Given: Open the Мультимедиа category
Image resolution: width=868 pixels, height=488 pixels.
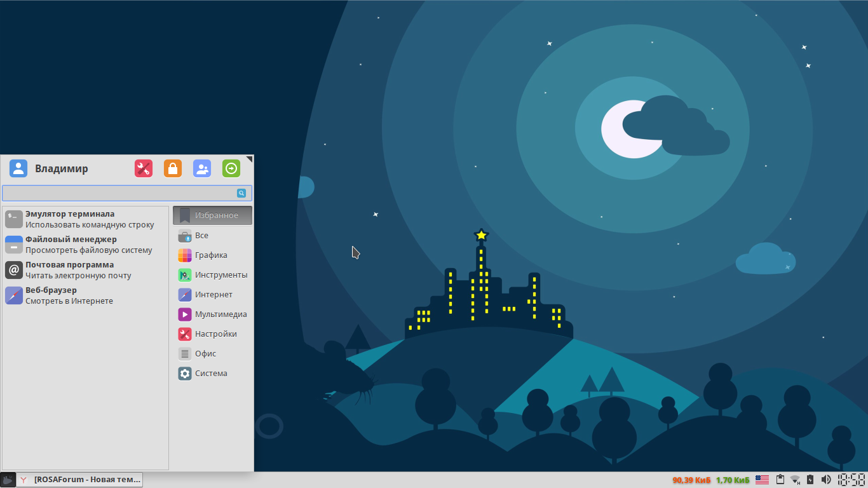Looking at the screenshot, I should coord(212,315).
